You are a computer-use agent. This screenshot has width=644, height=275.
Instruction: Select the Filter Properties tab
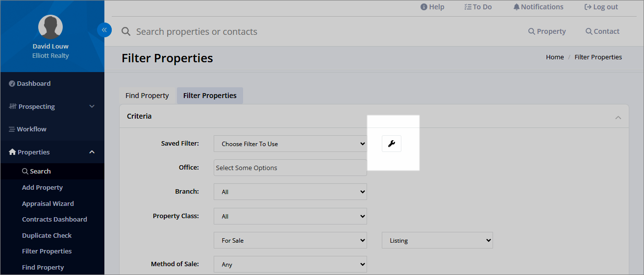[210, 96]
